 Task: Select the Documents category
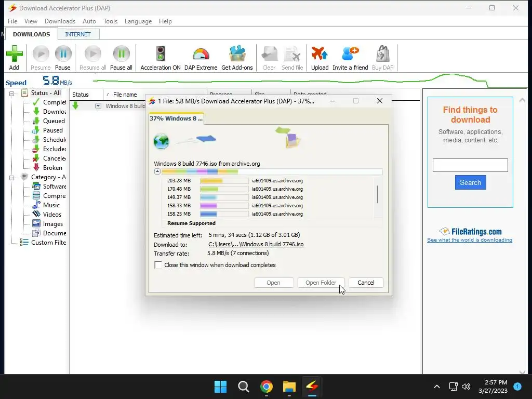49,233
